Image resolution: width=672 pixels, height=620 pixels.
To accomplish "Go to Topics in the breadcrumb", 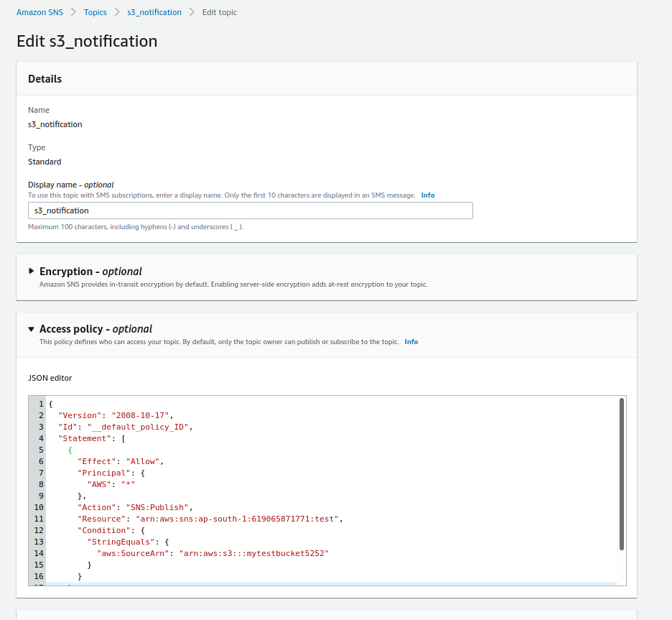I will pos(95,12).
